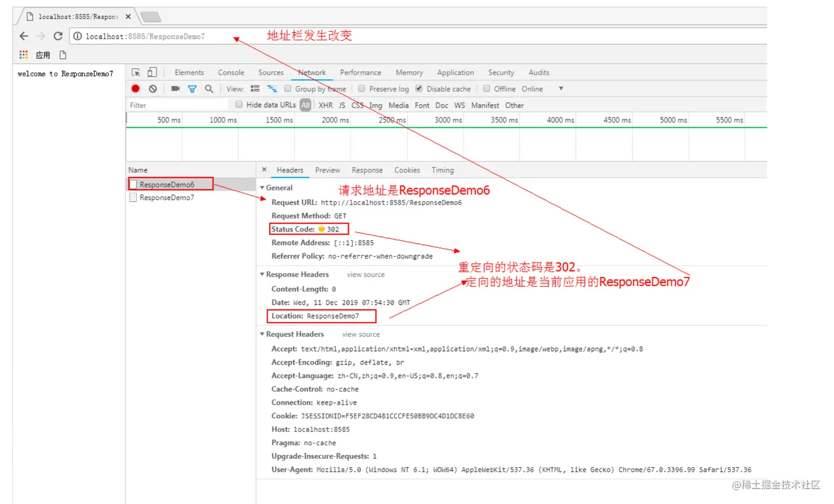Click the 2000 ms timeline marker
834x504 pixels.
click(x=335, y=120)
